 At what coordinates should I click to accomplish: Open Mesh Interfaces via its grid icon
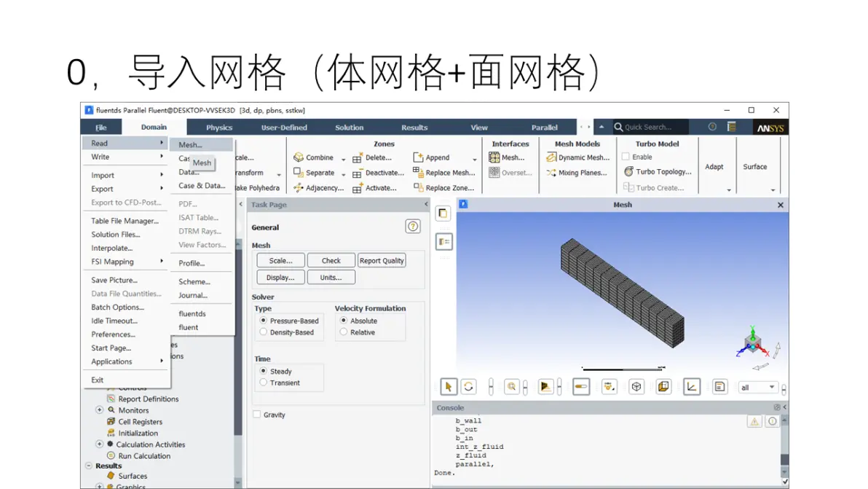point(494,157)
